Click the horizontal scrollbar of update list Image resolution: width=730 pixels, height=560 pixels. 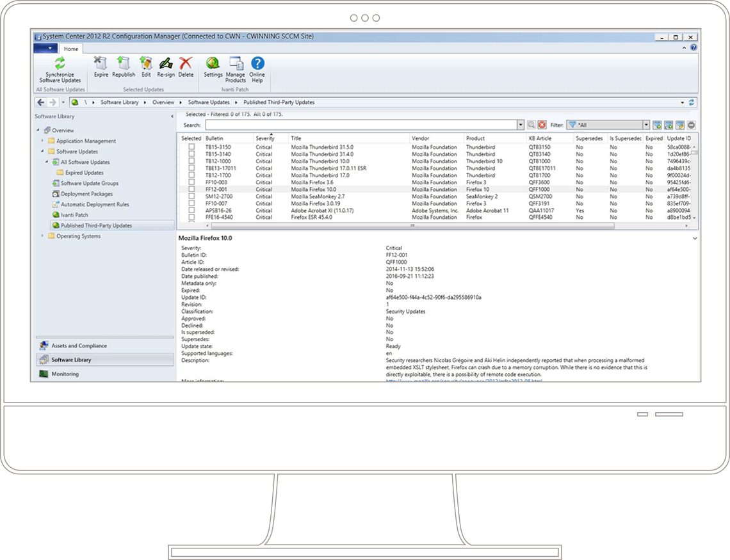point(412,225)
